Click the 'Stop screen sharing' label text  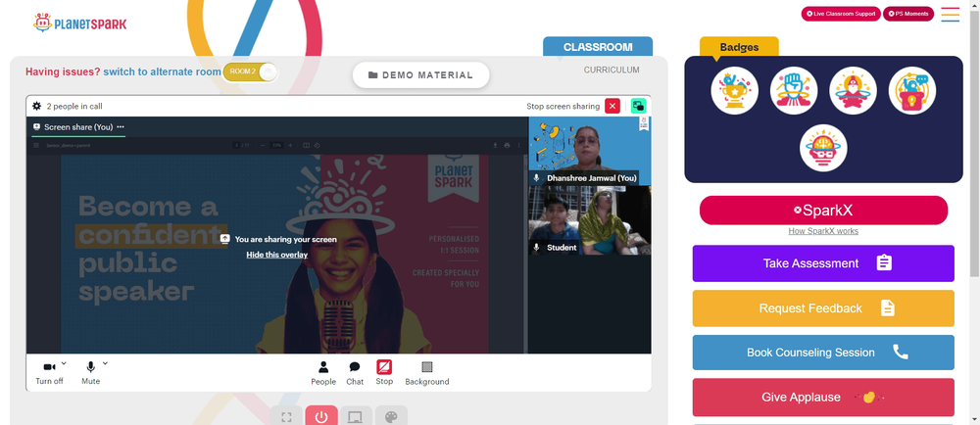point(563,106)
